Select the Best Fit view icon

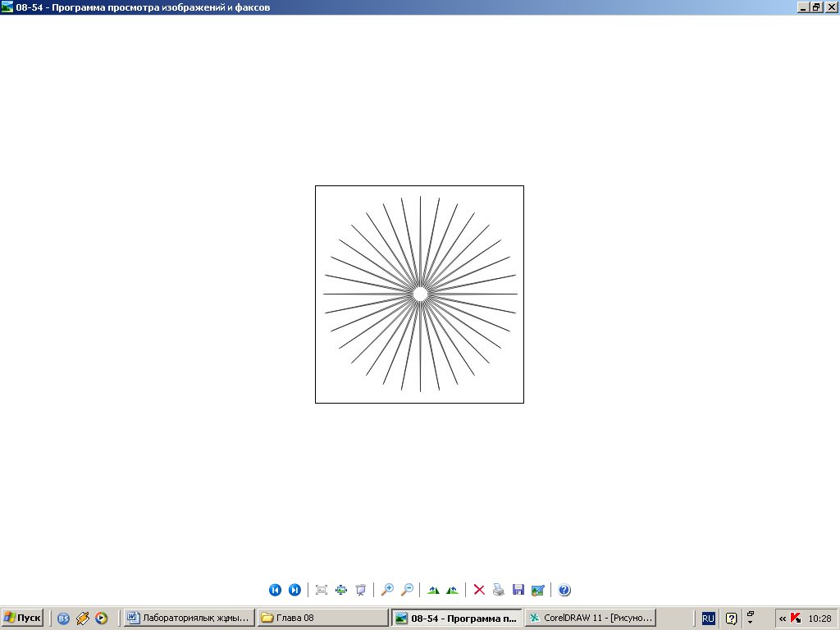click(322, 590)
